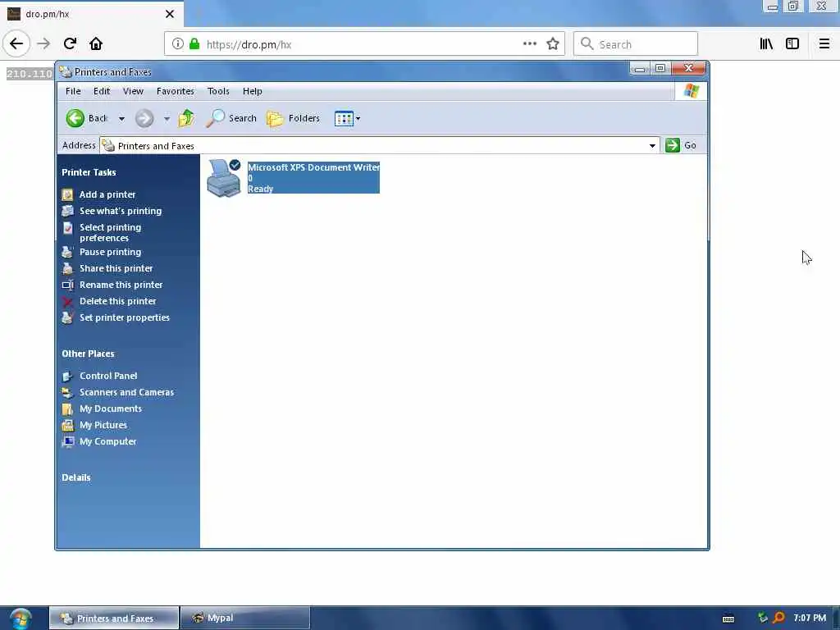This screenshot has width=840, height=630.
Task: Go up one folder level icon
Action: click(x=186, y=118)
